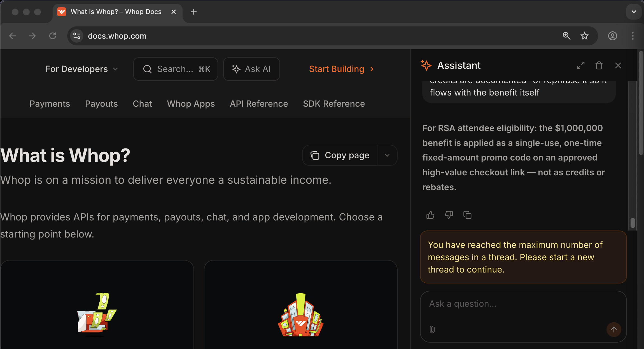Give thumbs up to the assistant response

click(x=430, y=215)
